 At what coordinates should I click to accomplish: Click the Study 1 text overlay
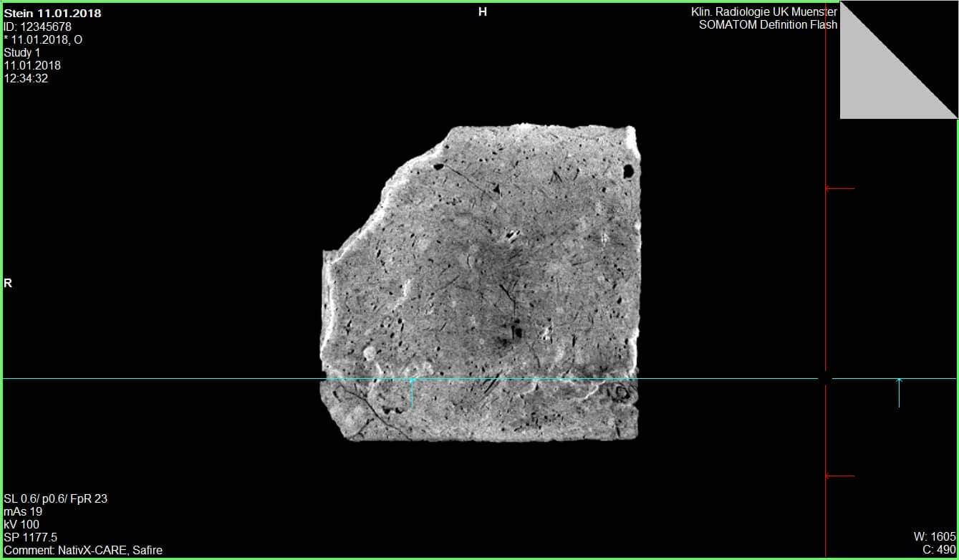coord(22,52)
